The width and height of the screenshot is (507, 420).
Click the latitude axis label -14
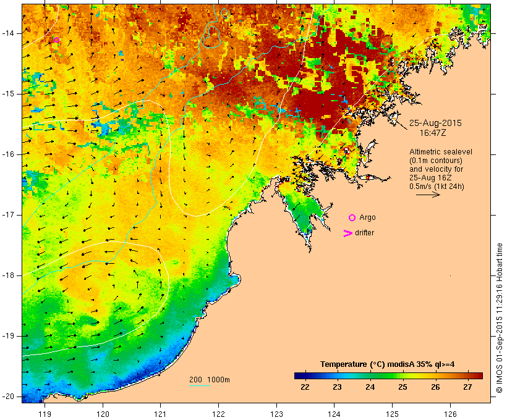coord(8,33)
